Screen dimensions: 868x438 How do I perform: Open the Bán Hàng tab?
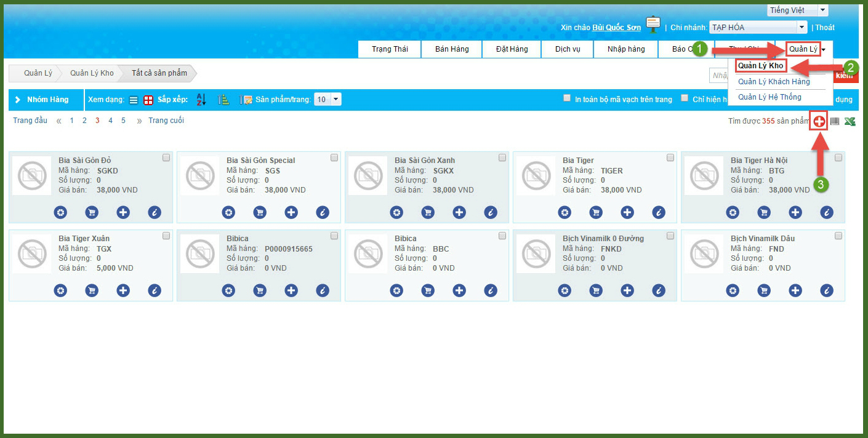pyautogui.click(x=451, y=49)
